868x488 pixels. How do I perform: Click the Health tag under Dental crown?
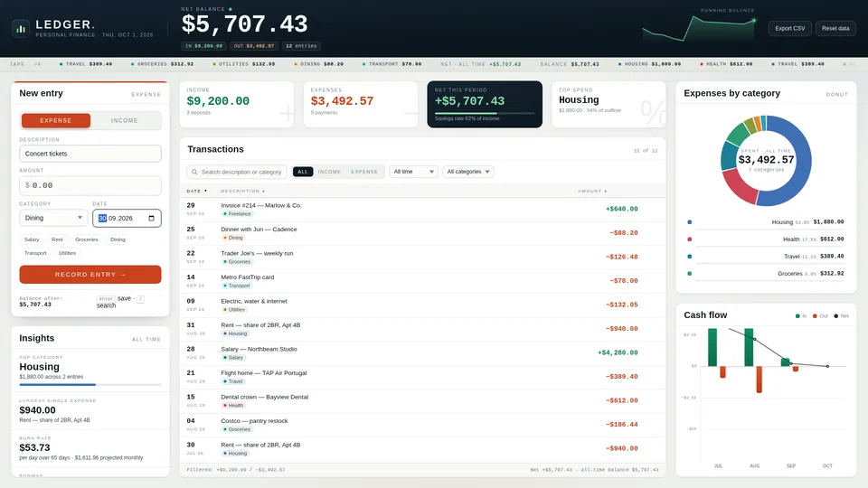233,406
